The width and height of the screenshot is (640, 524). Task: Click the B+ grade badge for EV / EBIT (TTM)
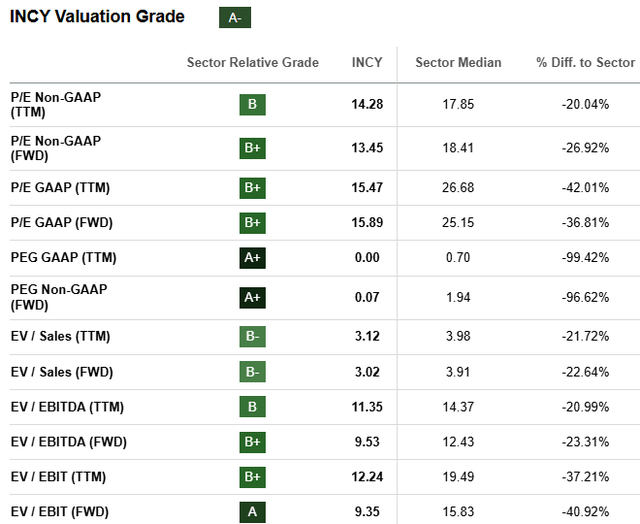252,477
